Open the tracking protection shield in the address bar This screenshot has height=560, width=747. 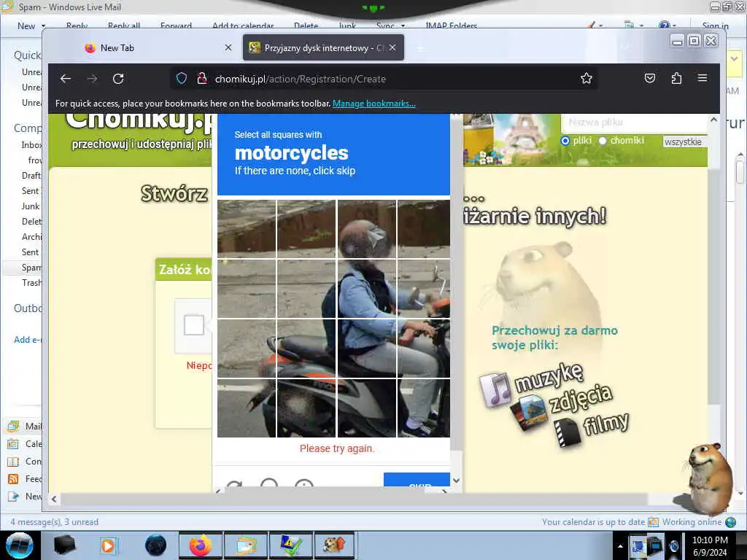point(182,79)
